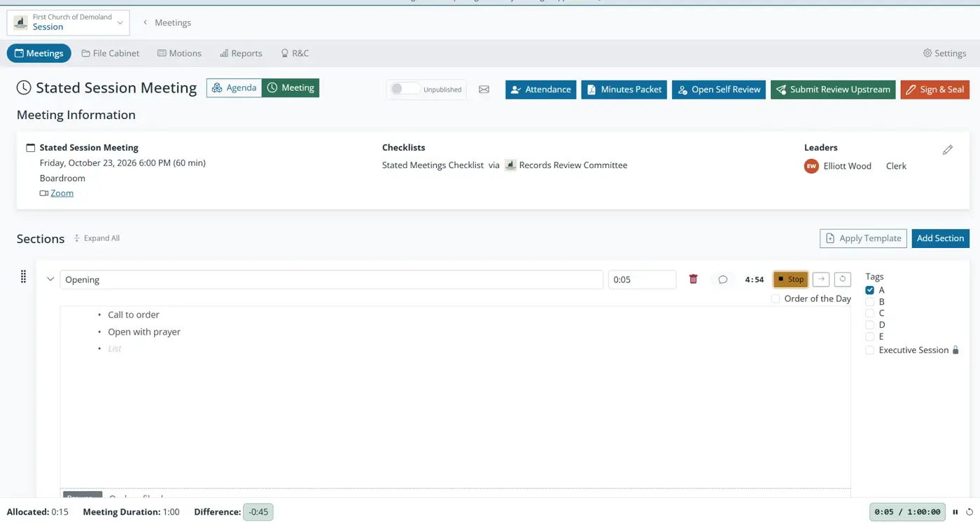The width and height of the screenshot is (980, 524).
Task: Switch to the Motions tab
Action: pyautogui.click(x=179, y=53)
